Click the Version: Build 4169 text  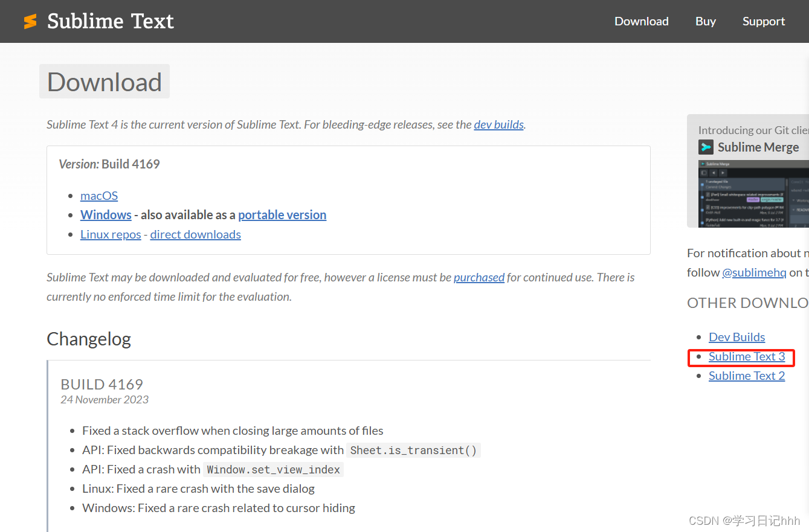109,164
